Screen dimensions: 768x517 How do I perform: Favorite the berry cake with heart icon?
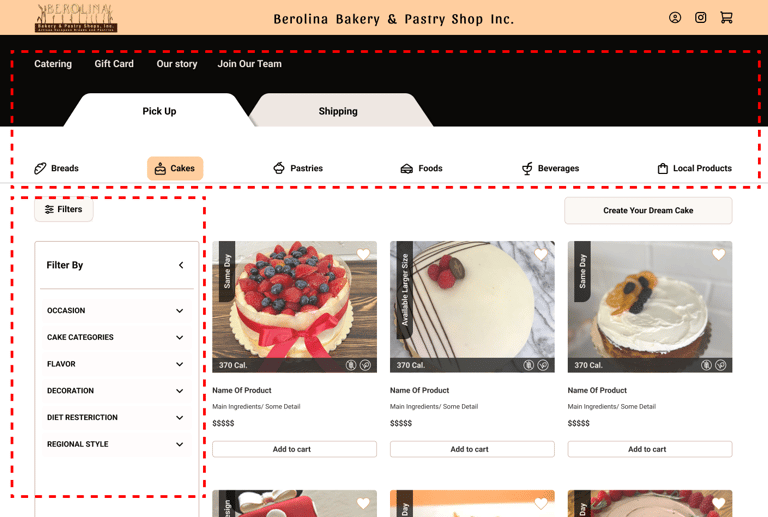click(363, 254)
